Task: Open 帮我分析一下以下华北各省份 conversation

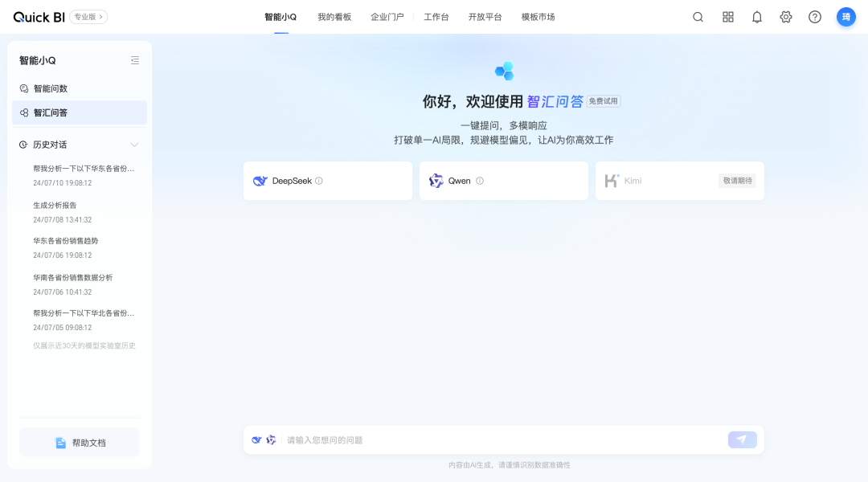Action: coord(84,320)
